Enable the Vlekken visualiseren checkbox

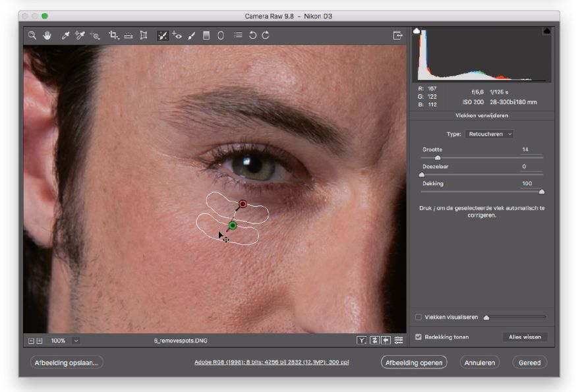click(x=418, y=317)
